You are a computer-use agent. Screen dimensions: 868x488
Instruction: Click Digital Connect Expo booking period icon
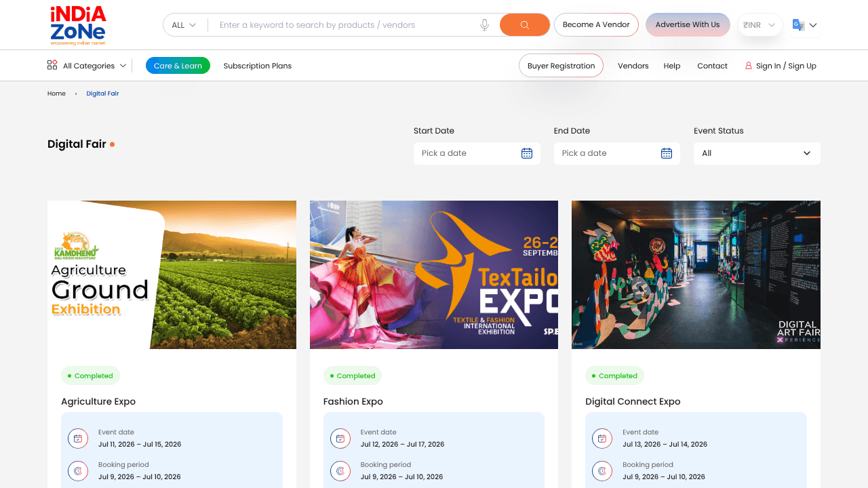[x=602, y=471]
